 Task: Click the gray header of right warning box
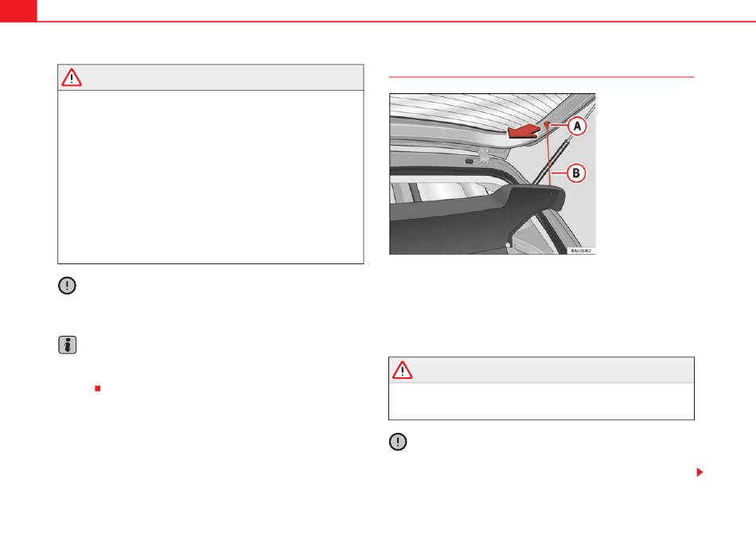(x=541, y=370)
